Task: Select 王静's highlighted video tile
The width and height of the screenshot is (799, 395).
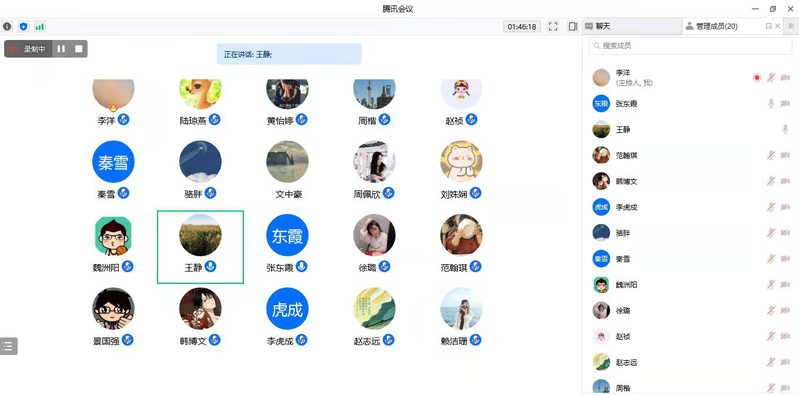Action: pyautogui.click(x=200, y=247)
